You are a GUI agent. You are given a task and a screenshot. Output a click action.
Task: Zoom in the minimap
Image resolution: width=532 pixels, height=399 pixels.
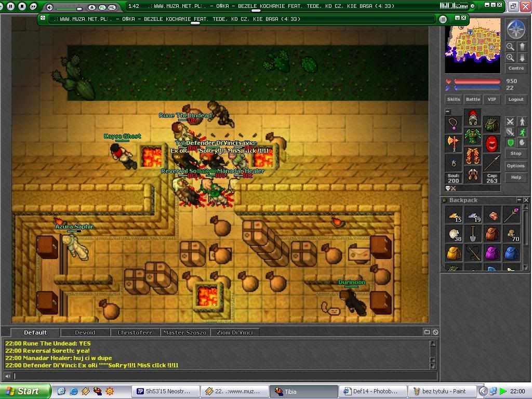pyautogui.click(x=510, y=58)
